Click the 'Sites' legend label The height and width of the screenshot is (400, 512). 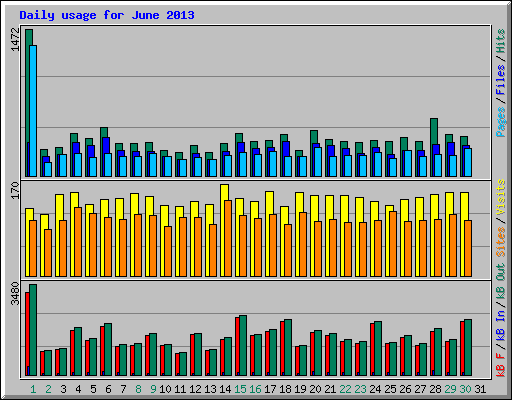click(501, 242)
